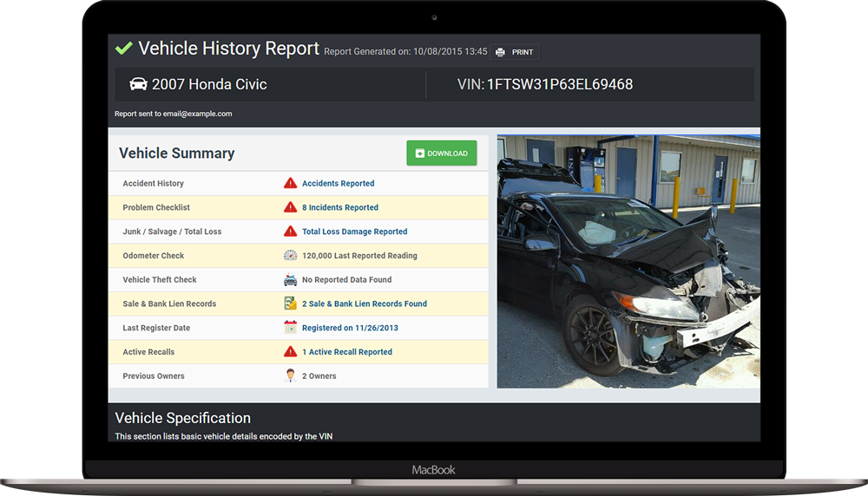Click the Active Recalls label
Image resolution: width=868 pixels, height=496 pixels.
149,352
